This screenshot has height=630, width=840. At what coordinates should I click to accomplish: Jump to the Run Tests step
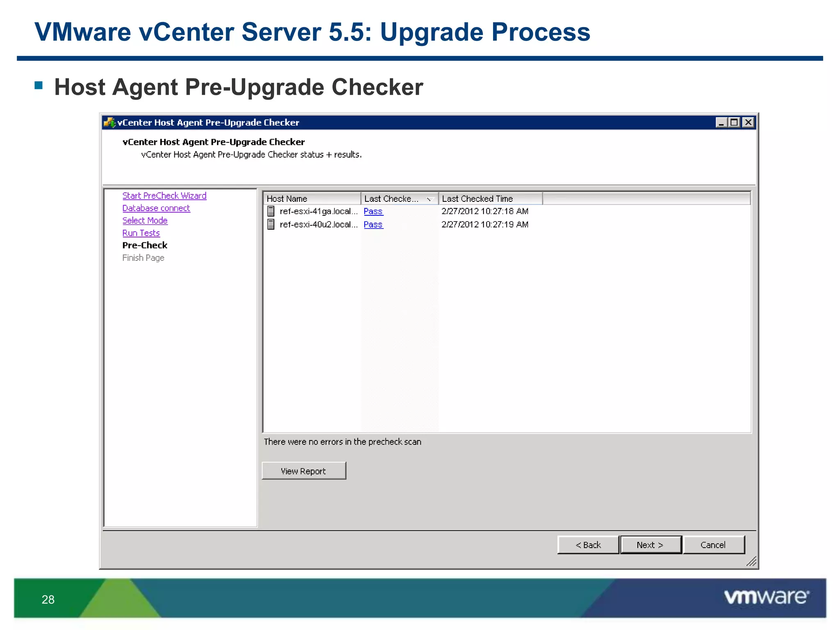(141, 233)
